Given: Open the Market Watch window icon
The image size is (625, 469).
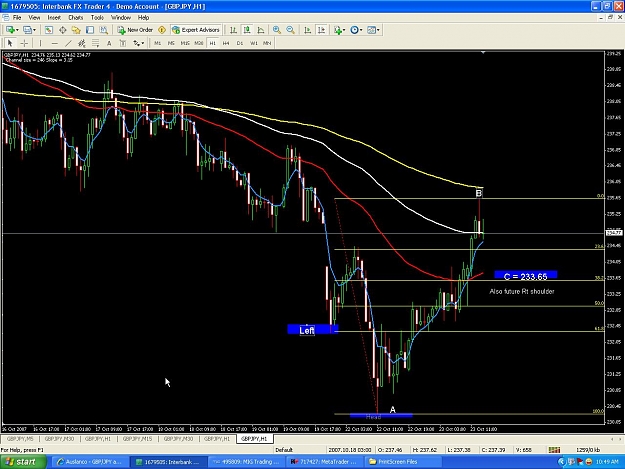Looking at the screenshot, I should [x=49, y=30].
